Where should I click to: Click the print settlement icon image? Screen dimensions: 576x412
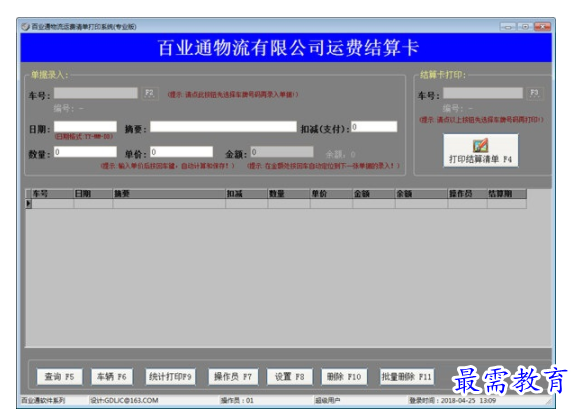click(x=480, y=145)
